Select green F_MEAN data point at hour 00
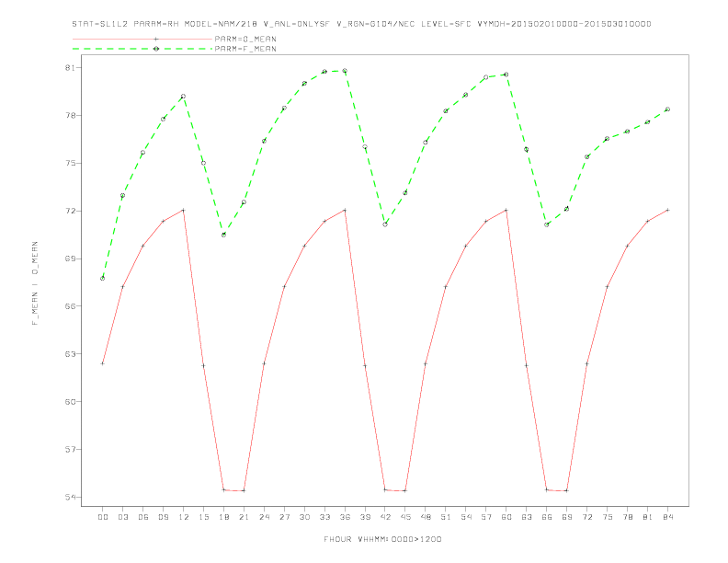728x563 pixels. (x=103, y=278)
